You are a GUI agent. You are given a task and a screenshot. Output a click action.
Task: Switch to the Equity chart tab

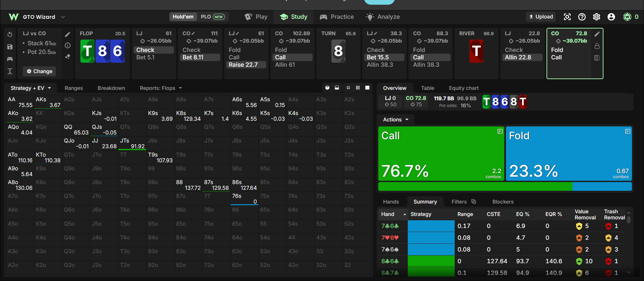tap(464, 88)
